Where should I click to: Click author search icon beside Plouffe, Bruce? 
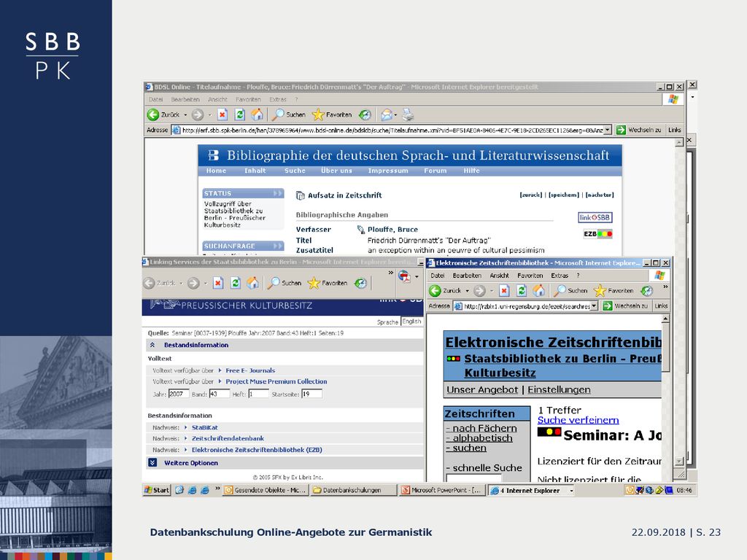360,230
